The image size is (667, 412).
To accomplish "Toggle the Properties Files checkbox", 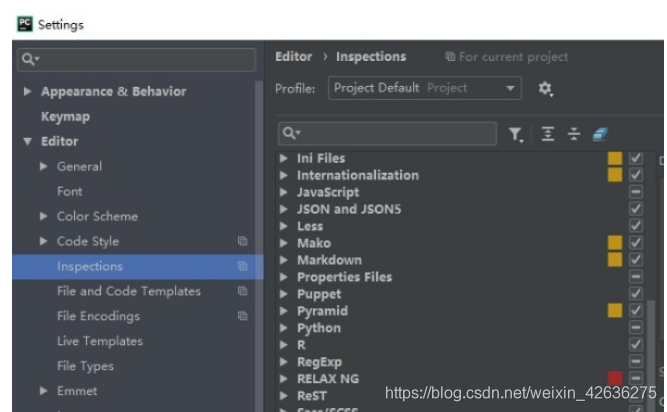I will tap(636, 276).
